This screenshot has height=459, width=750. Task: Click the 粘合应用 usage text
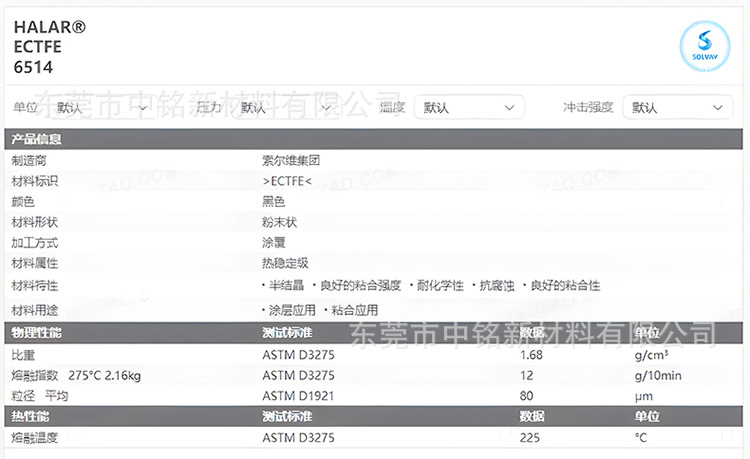tap(354, 311)
